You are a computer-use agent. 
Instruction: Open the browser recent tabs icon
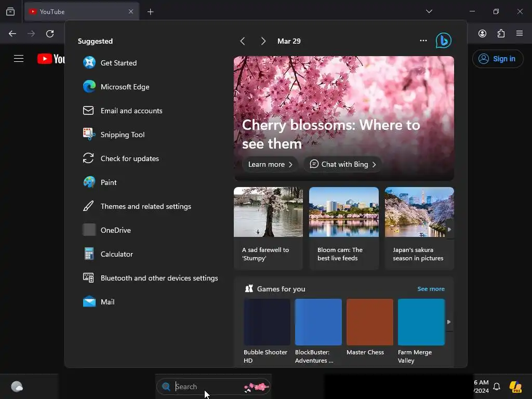[x=10, y=11]
